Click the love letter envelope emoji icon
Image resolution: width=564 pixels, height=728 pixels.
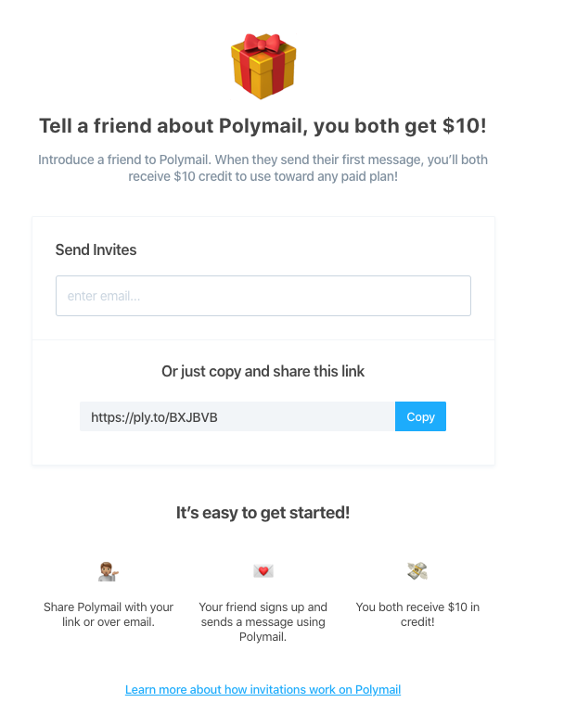click(263, 570)
